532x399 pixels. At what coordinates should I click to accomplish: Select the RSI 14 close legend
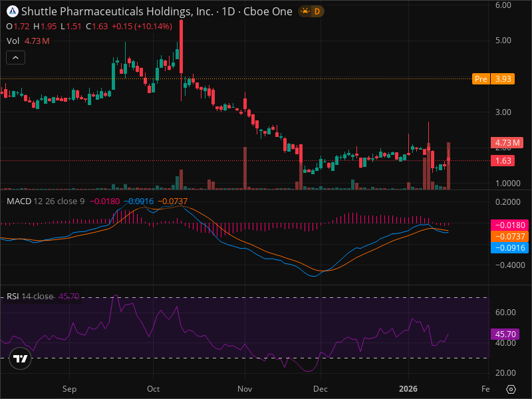(30, 297)
